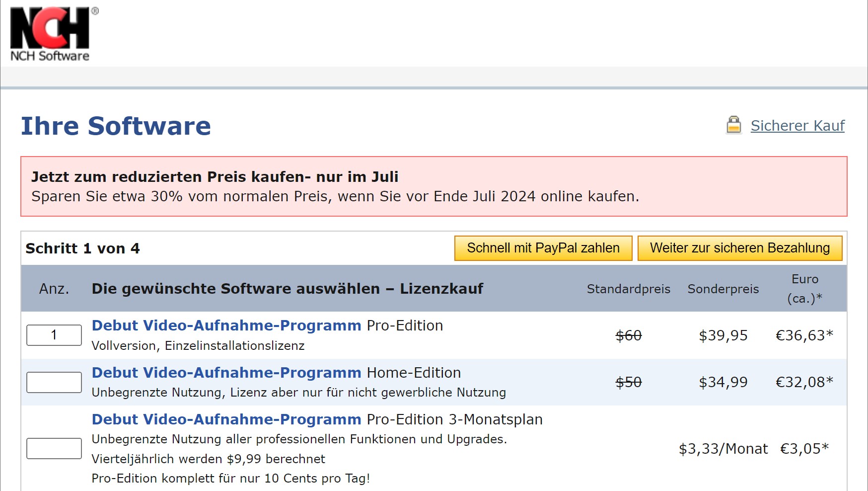This screenshot has height=491, width=868.
Task: Click the Anz. column header
Action: (54, 289)
